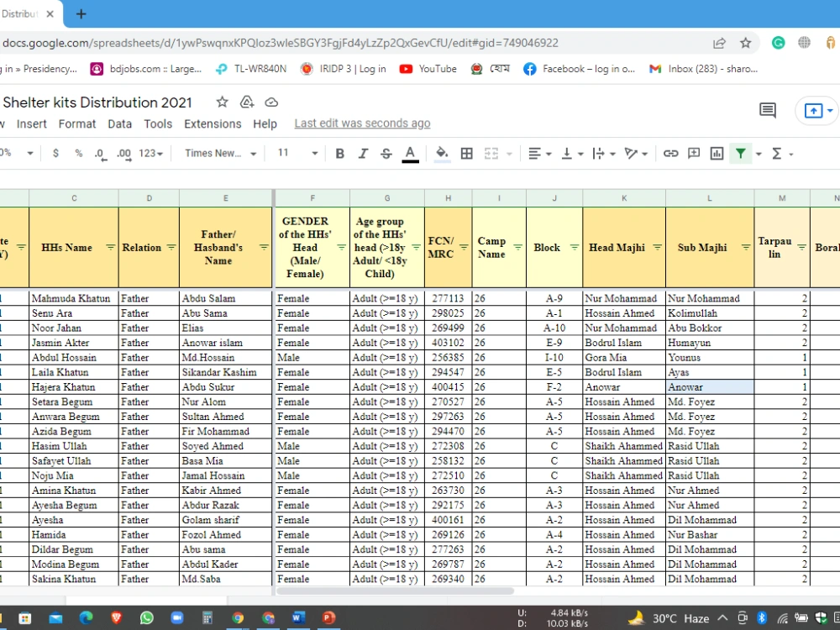Screen dimensions: 840x630
Task: Open the Format menu
Action: (77, 123)
